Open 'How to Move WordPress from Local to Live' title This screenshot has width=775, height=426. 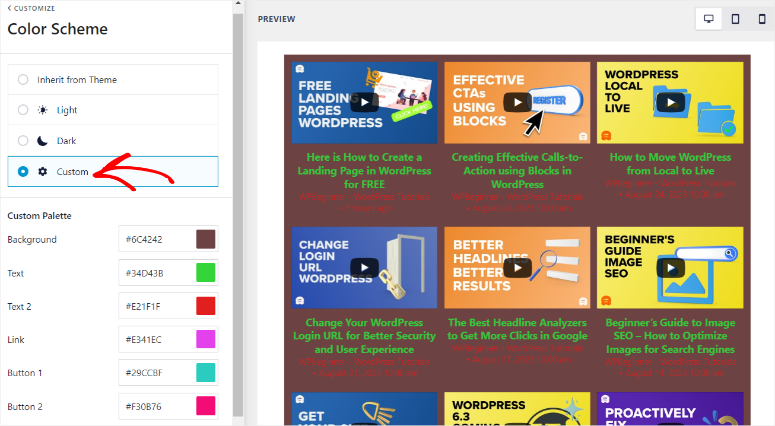coord(670,164)
